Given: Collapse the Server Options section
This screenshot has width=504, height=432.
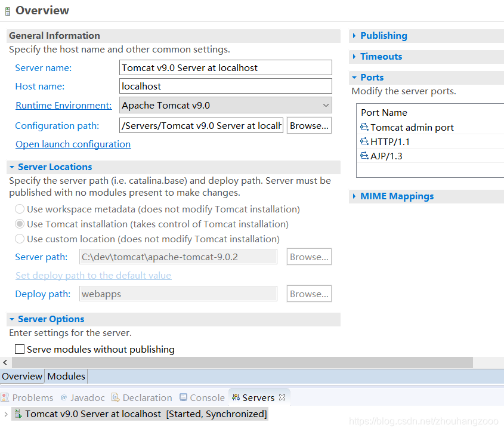Looking at the screenshot, I should click(12, 319).
